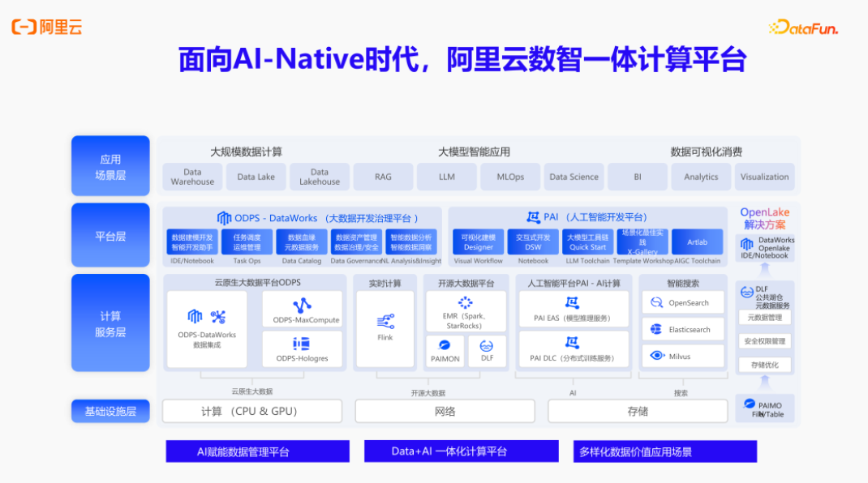Click the 数据可视化消费 heading
This screenshot has width=868, height=483.
(707, 152)
